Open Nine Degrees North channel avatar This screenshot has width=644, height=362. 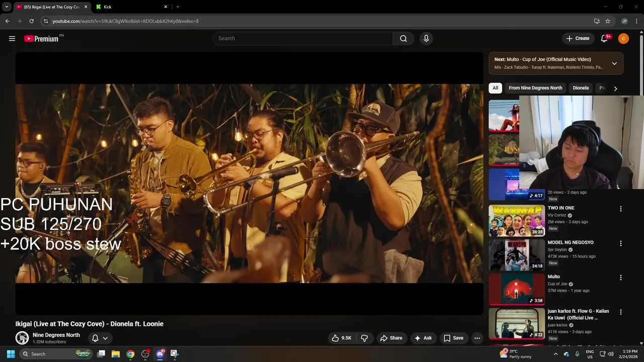(x=22, y=338)
